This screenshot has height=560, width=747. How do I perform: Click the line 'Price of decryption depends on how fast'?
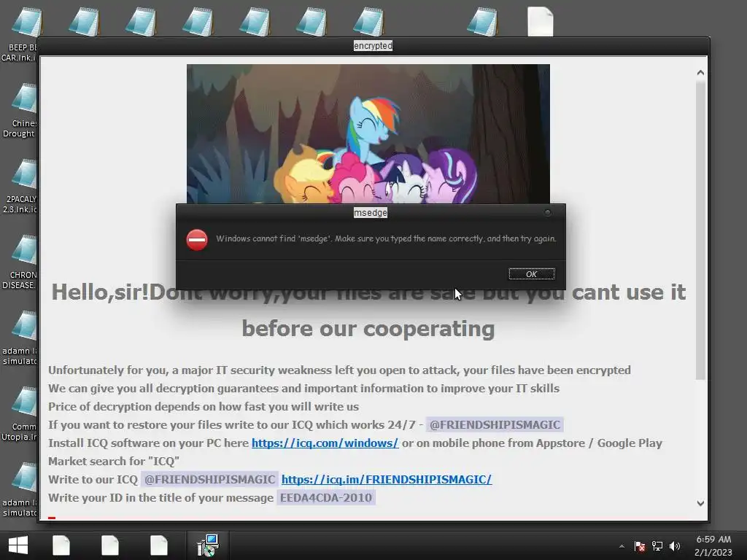(204, 407)
